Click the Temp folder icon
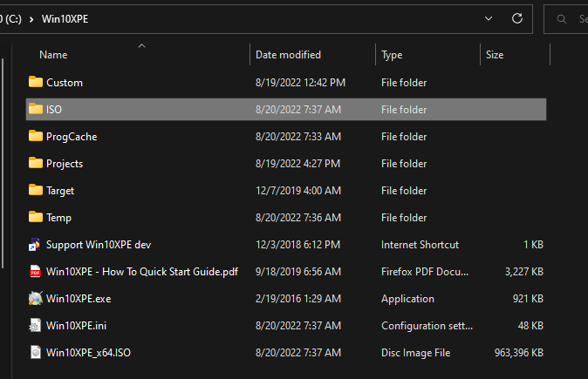588x379 pixels. pos(36,218)
